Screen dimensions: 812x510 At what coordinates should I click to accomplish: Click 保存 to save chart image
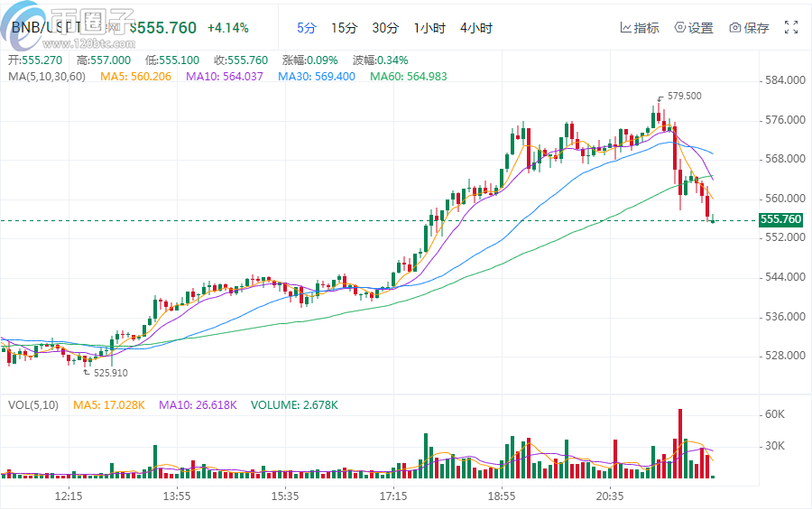click(x=749, y=28)
